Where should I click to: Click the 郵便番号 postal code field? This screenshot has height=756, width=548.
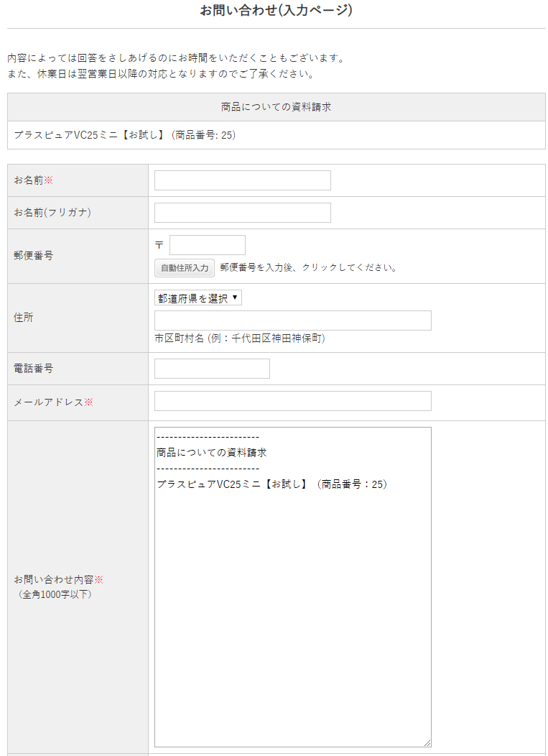[207, 245]
